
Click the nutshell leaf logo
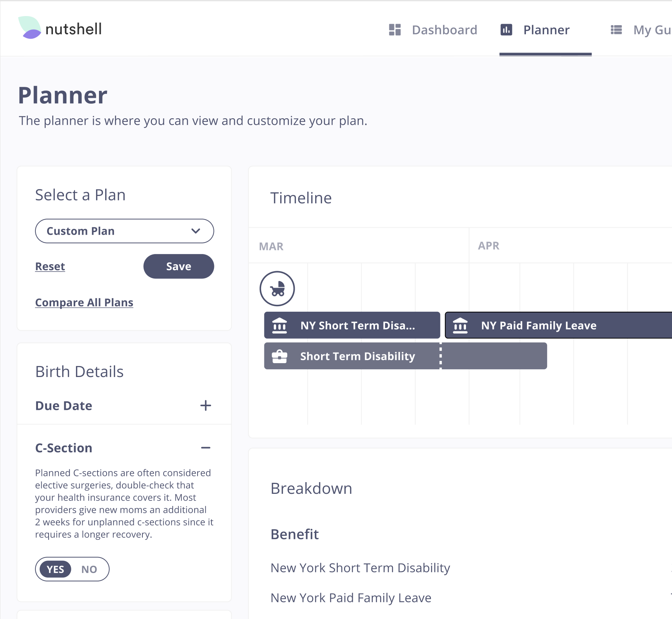(30, 28)
